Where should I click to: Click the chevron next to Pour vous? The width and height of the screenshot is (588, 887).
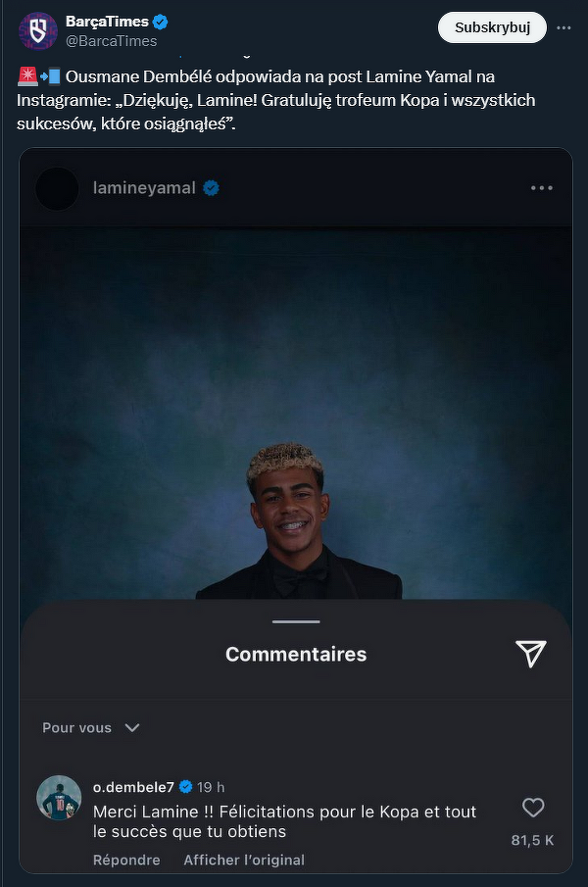pos(131,727)
